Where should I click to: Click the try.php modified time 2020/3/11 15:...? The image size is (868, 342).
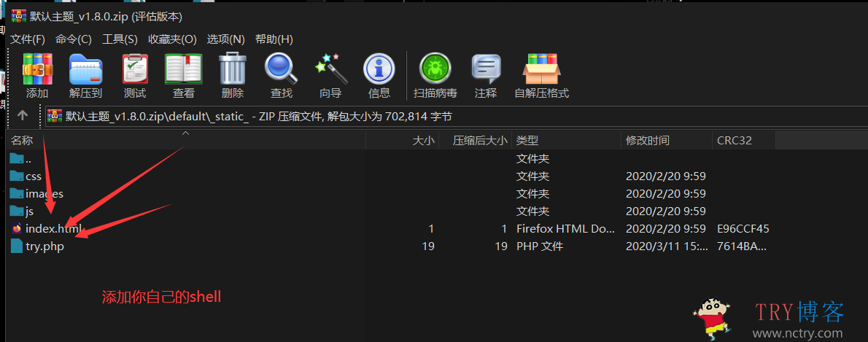tap(667, 246)
